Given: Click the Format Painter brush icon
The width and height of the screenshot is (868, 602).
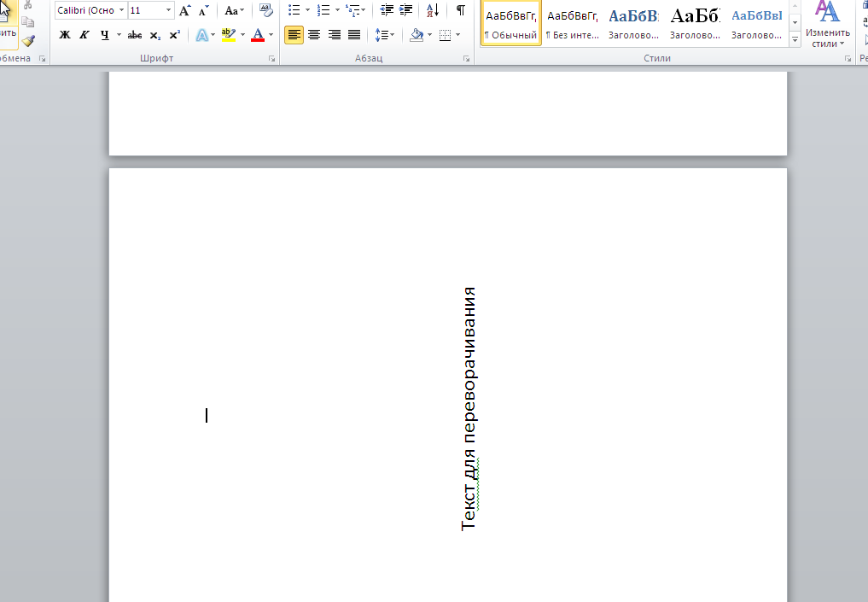Looking at the screenshot, I should [x=28, y=40].
